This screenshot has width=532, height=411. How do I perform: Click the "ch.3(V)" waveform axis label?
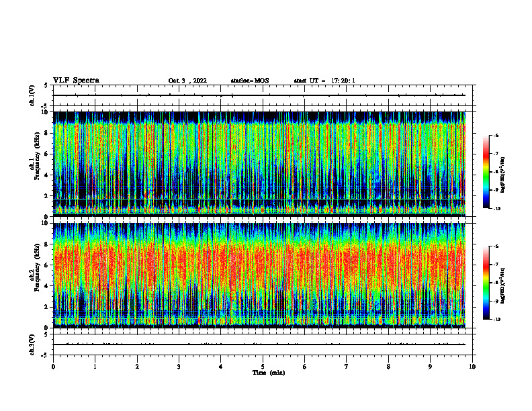coord(32,345)
